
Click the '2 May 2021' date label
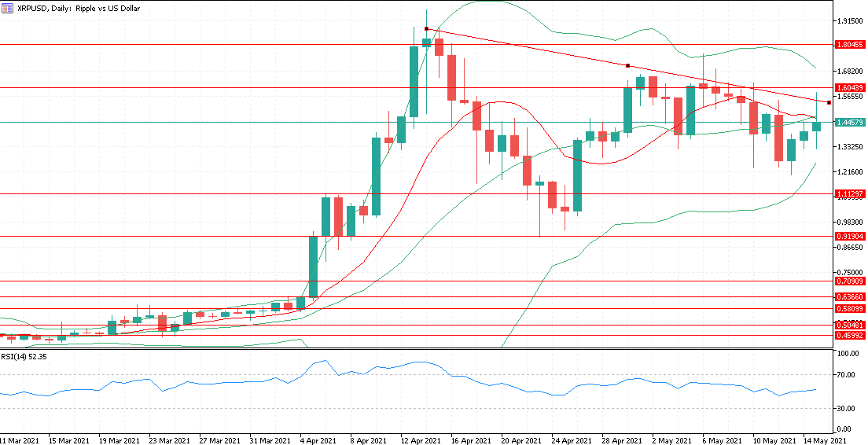pyautogui.click(x=672, y=440)
